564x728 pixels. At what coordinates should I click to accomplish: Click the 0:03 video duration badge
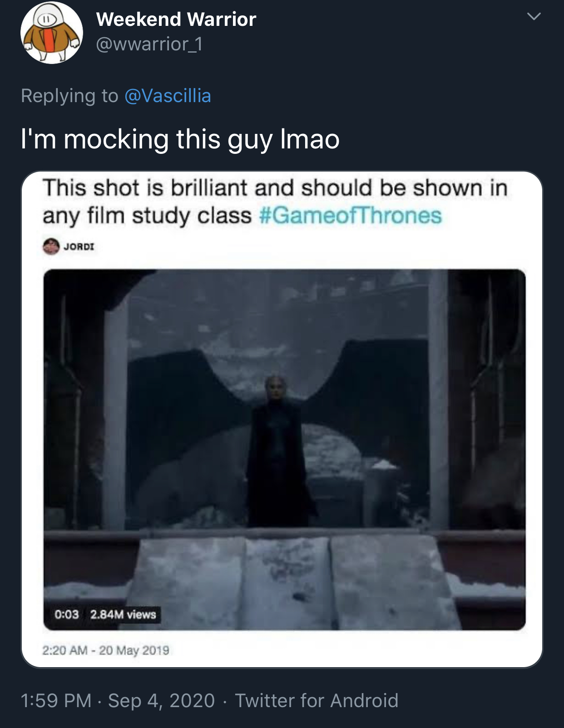tap(67, 615)
